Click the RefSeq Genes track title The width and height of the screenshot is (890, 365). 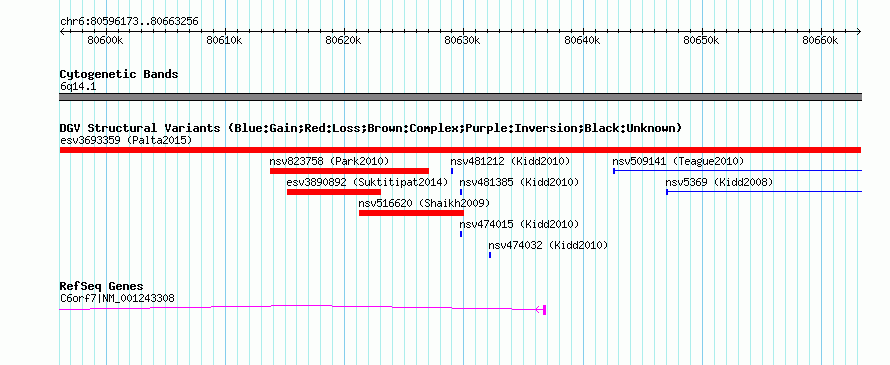point(102,286)
